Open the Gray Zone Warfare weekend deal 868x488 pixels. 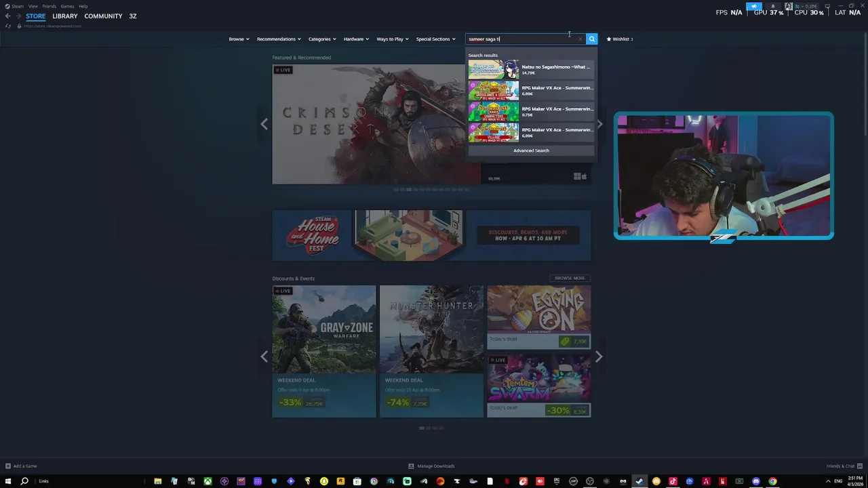(324, 351)
